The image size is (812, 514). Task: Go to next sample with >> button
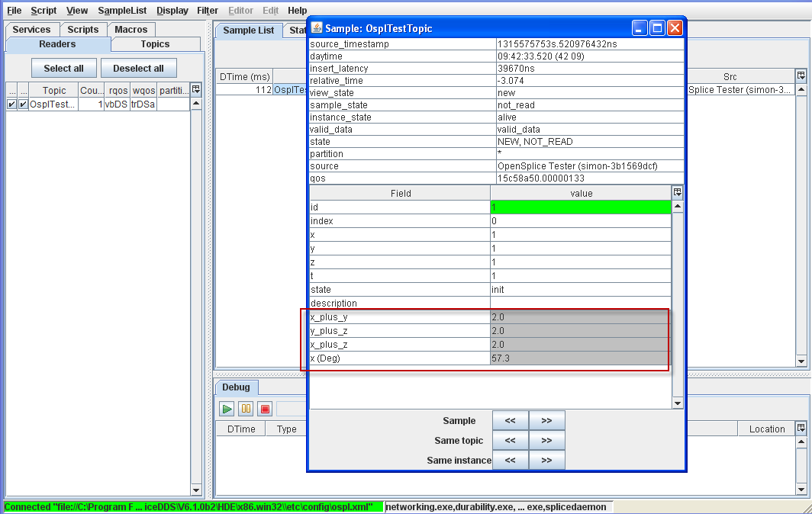[547, 420]
